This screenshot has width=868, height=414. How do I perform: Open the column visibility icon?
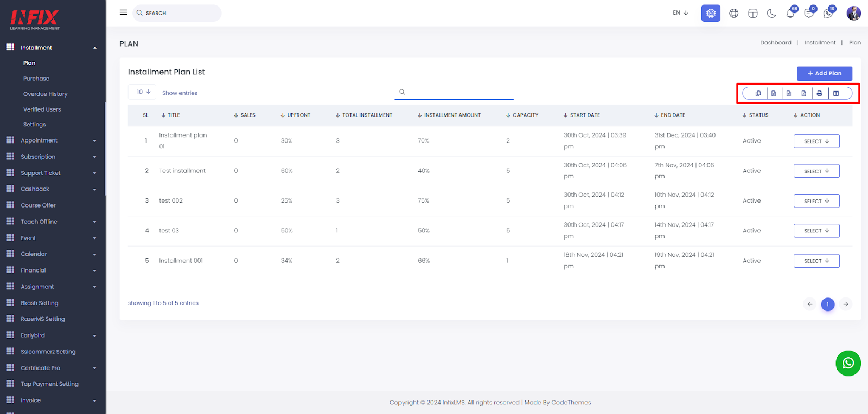(x=836, y=93)
